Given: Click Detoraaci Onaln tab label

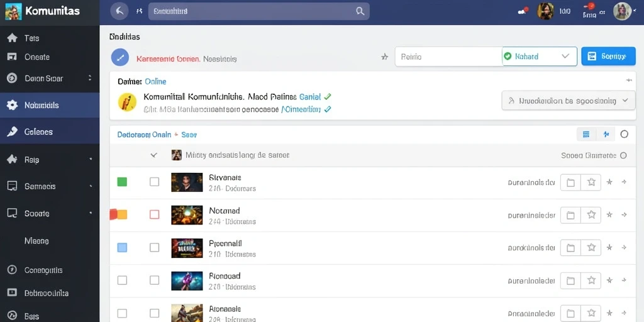Looking at the screenshot, I should tap(144, 135).
